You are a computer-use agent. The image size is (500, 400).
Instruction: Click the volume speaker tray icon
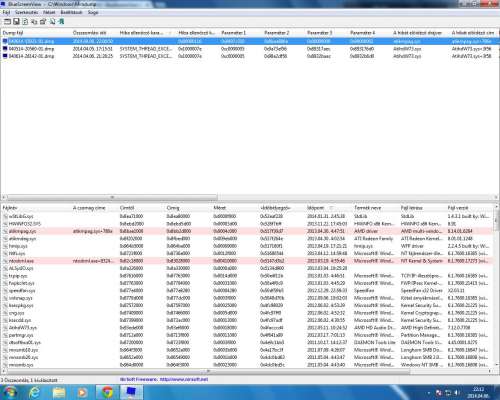(x=457, y=393)
